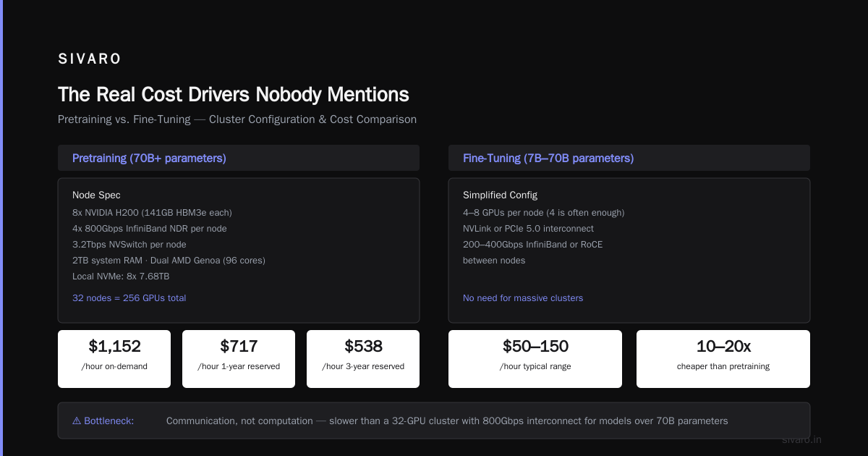Click the $50–150 typical range card
Screen dimensions: 868x456
pyautogui.click(x=535, y=359)
